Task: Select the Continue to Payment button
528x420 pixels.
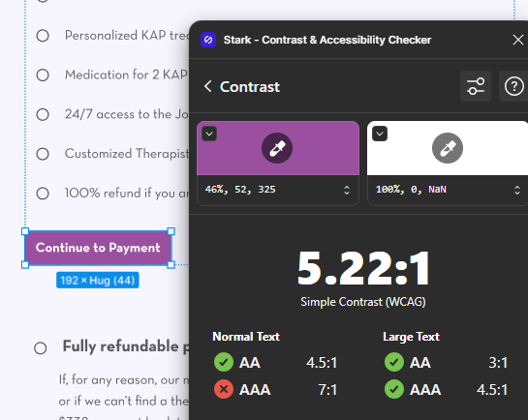Action: (x=98, y=248)
